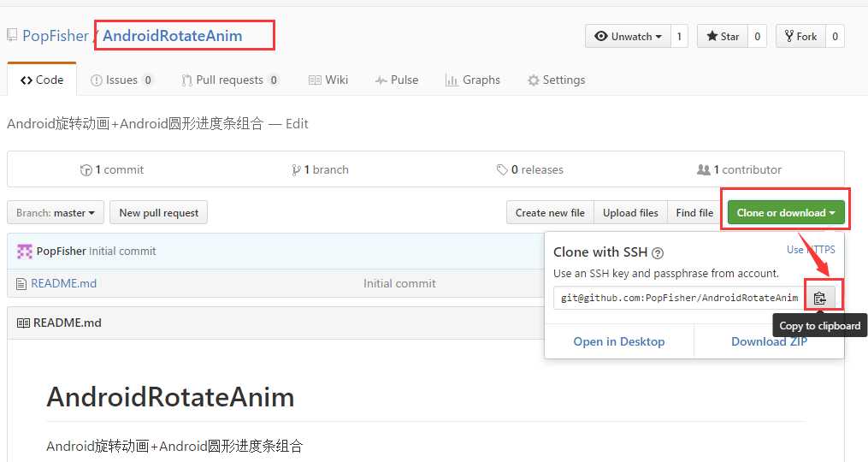Click New pull request button
This screenshot has height=462, width=868.
[159, 213]
